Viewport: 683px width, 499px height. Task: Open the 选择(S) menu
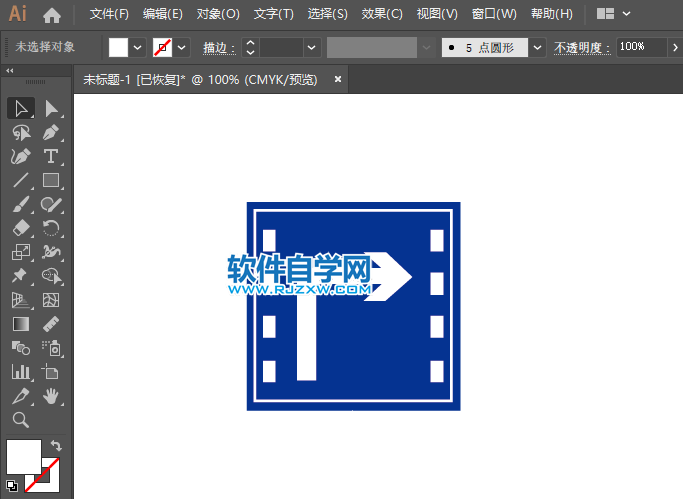click(328, 14)
